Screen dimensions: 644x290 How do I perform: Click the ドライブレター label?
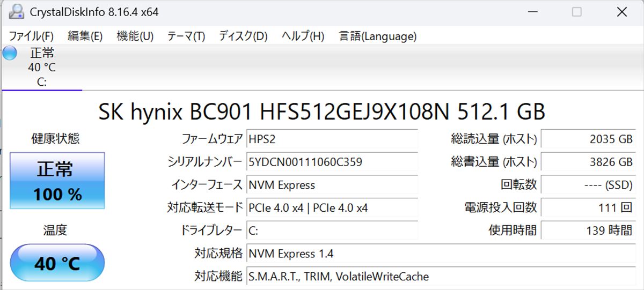(x=211, y=230)
